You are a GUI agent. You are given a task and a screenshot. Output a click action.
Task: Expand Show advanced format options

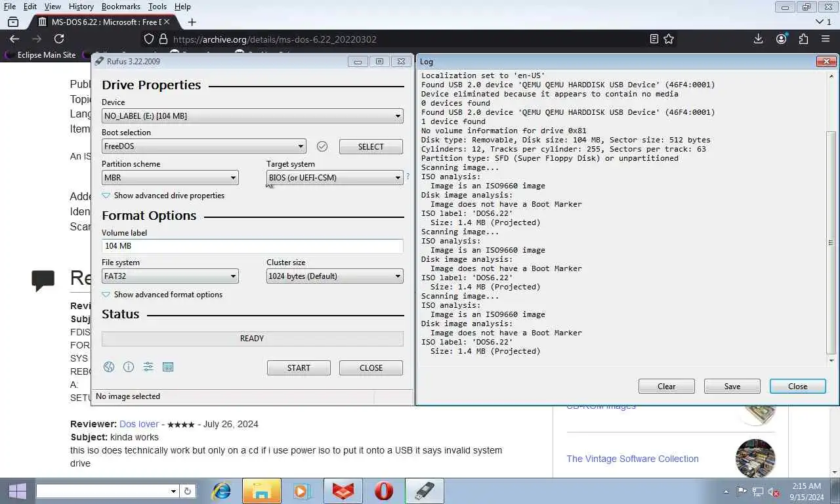pos(162,295)
